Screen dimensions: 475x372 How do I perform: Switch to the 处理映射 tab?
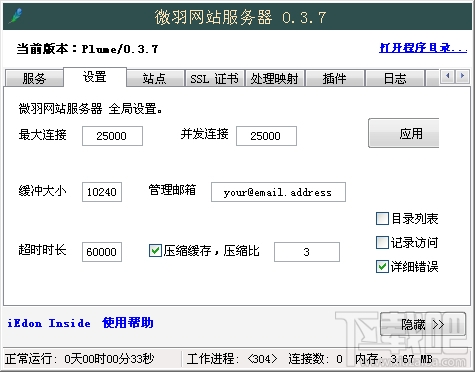tap(275, 79)
